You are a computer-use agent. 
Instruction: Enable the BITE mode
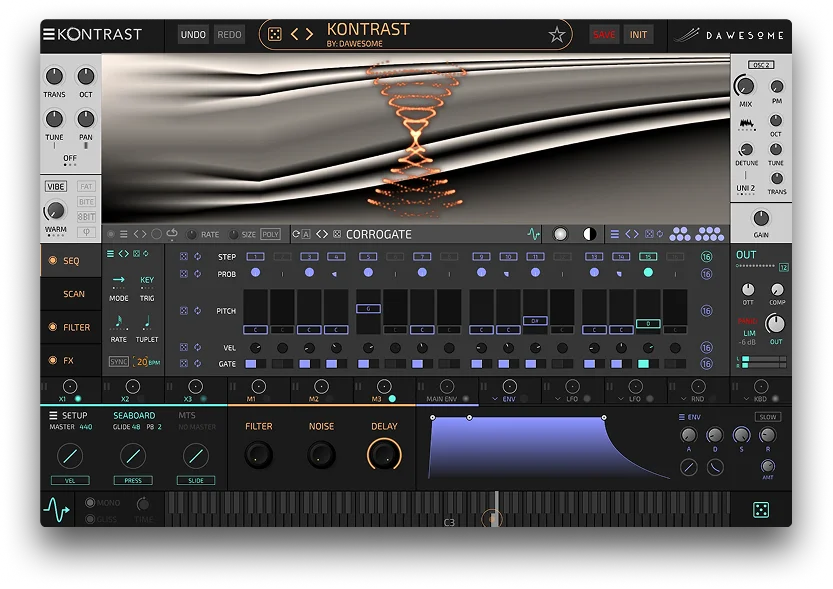(87, 202)
